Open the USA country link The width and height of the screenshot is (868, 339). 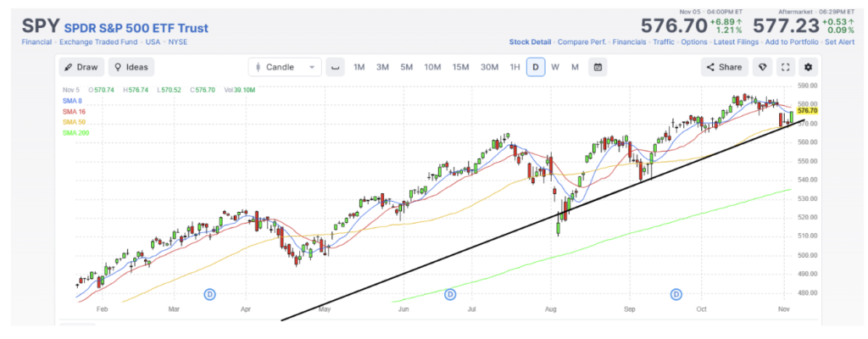click(153, 42)
